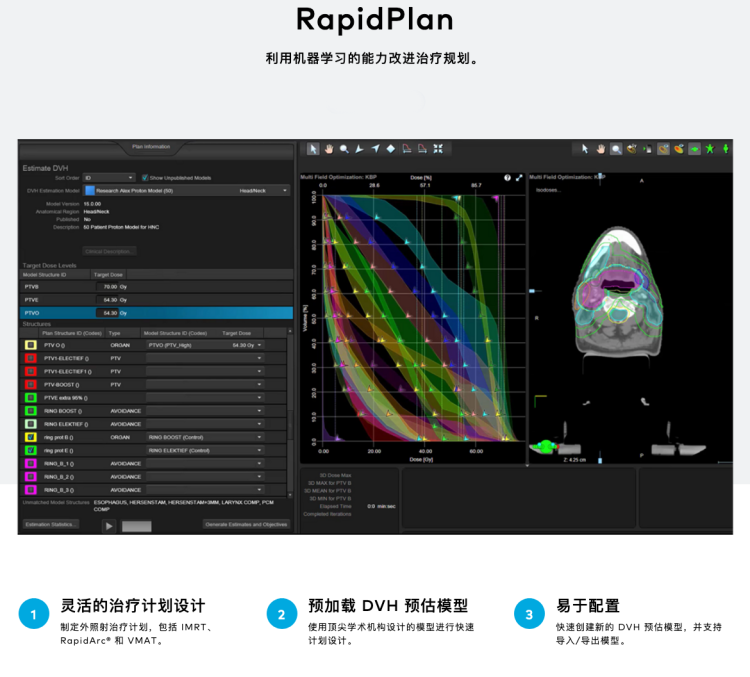The width and height of the screenshot is (750, 677).
Task: Open the DVH Estimation Model dropdown
Action: [x=187, y=190]
